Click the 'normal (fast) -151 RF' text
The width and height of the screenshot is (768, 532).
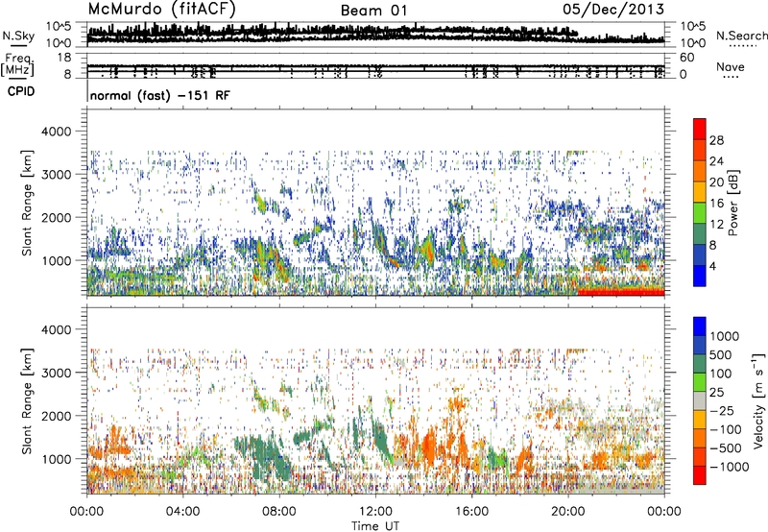(x=159, y=95)
